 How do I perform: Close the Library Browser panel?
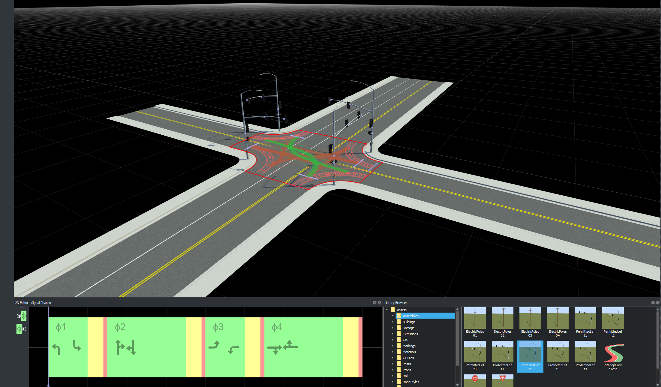tap(658, 303)
